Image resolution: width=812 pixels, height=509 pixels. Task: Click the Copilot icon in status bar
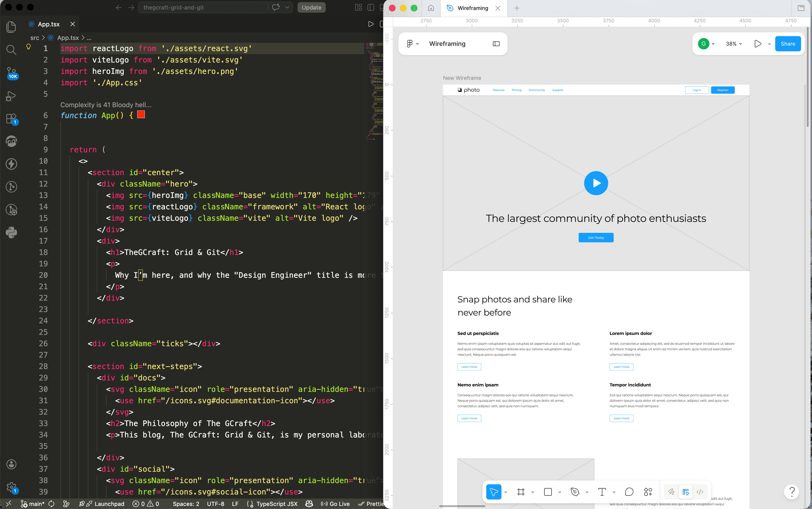[x=309, y=504]
